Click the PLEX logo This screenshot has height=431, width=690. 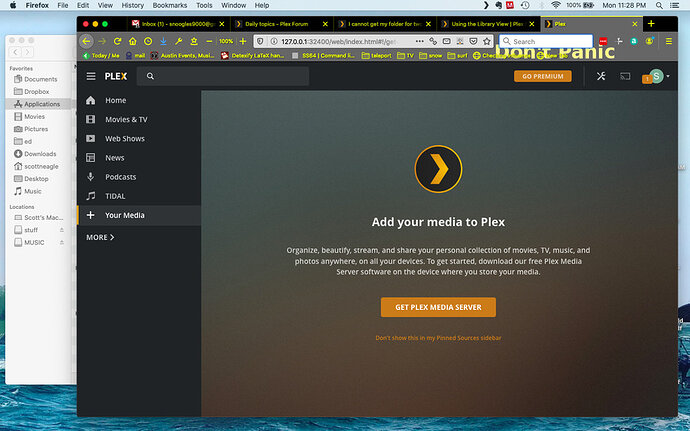coord(116,76)
